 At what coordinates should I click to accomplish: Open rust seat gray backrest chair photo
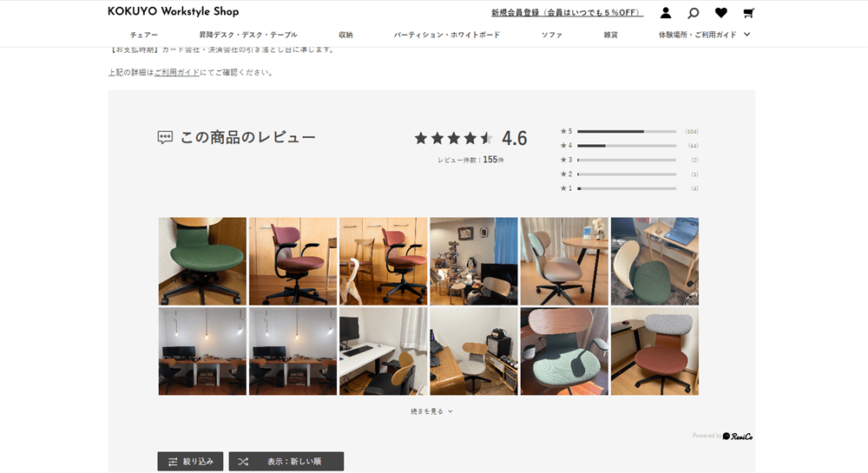coord(654,351)
